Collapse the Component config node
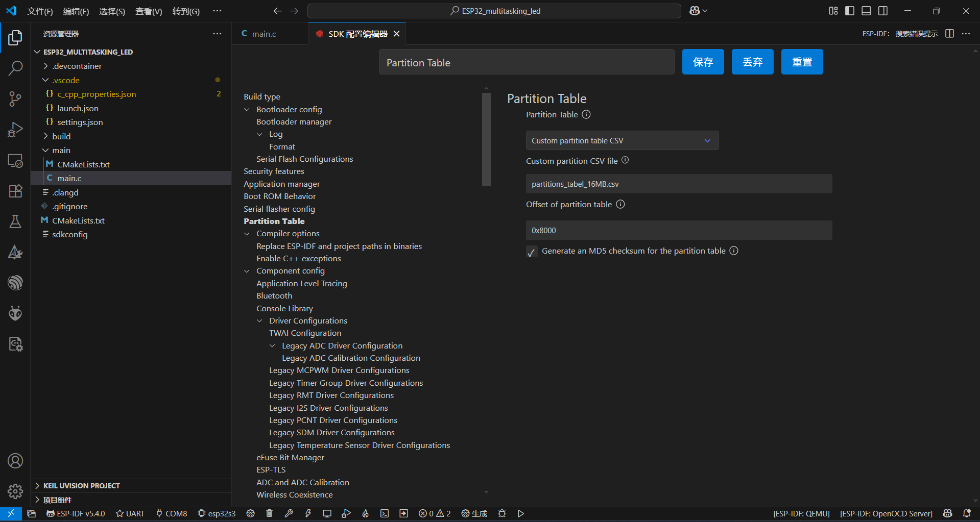The height and width of the screenshot is (522, 980). [247, 271]
